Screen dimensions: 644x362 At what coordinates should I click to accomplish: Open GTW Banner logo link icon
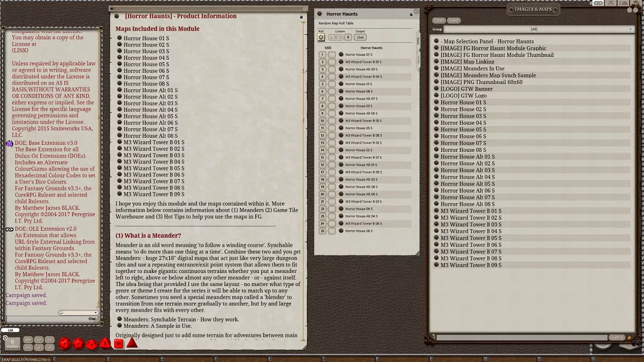pyautogui.click(x=436, y=89)
